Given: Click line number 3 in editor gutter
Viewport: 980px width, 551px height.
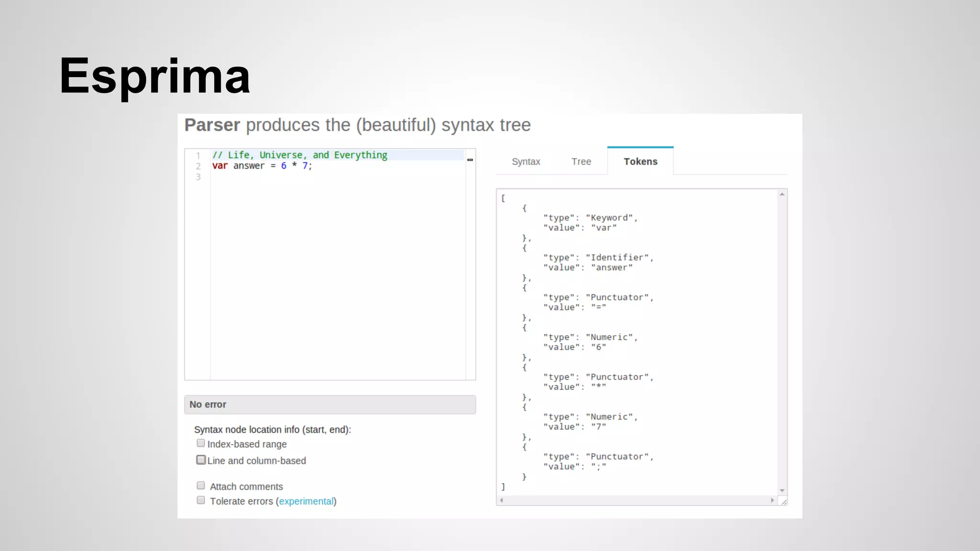Looking at the screenshot, I should click(x=198, y=177).
